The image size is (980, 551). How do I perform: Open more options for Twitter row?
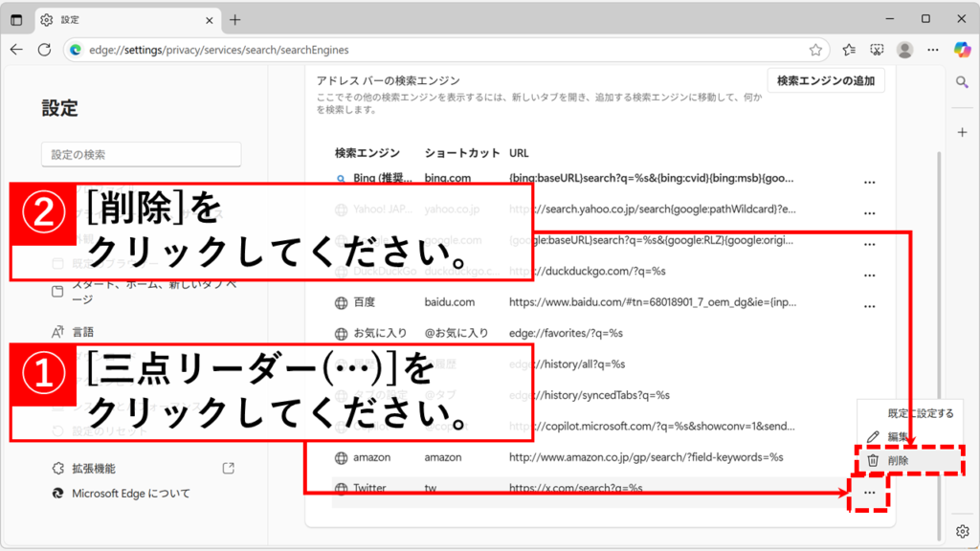pos(869,493)
